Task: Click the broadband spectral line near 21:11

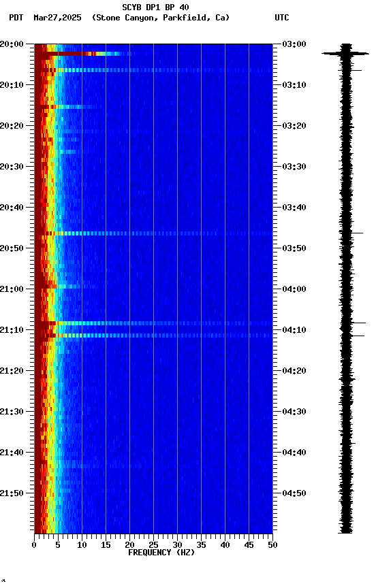Action: tap(153, 336)
